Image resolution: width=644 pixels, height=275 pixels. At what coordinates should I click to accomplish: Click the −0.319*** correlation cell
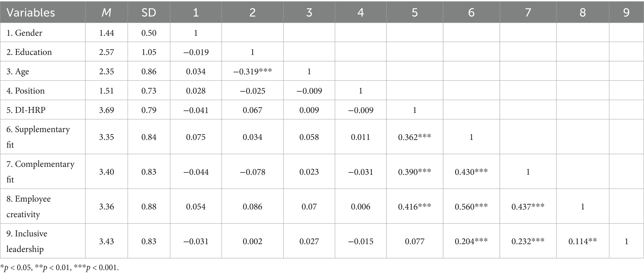coord(252,71)
